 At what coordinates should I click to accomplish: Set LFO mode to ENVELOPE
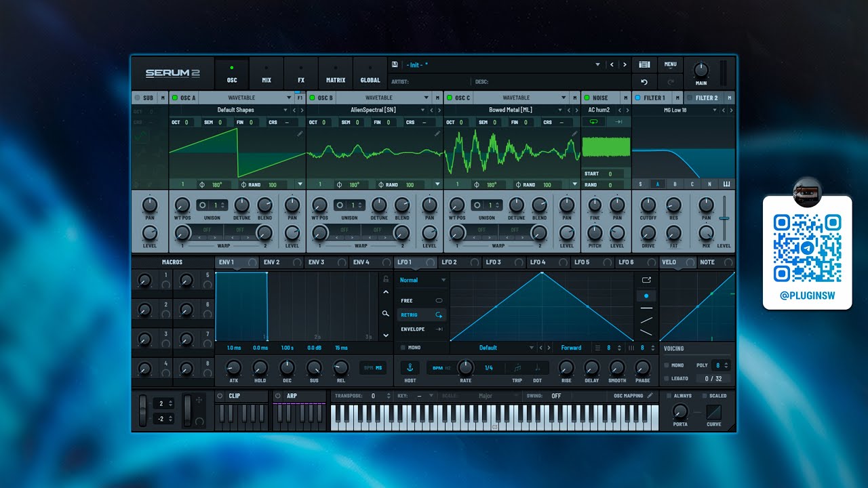(x=422, y=329)
